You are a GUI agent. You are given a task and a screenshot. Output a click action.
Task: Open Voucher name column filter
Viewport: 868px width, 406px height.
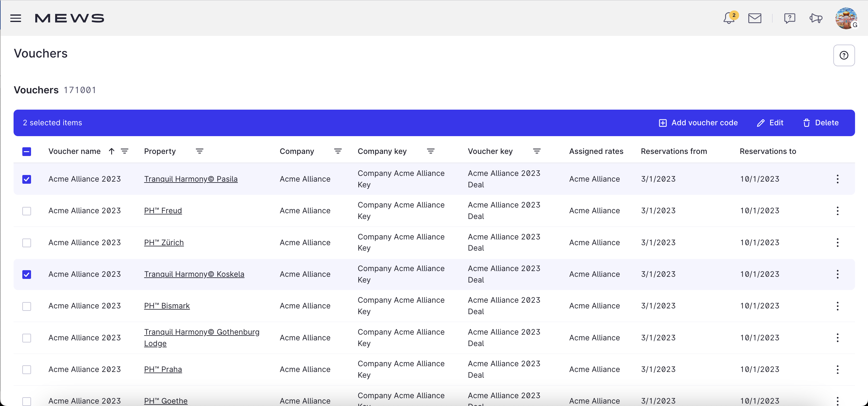pos(125,151)
